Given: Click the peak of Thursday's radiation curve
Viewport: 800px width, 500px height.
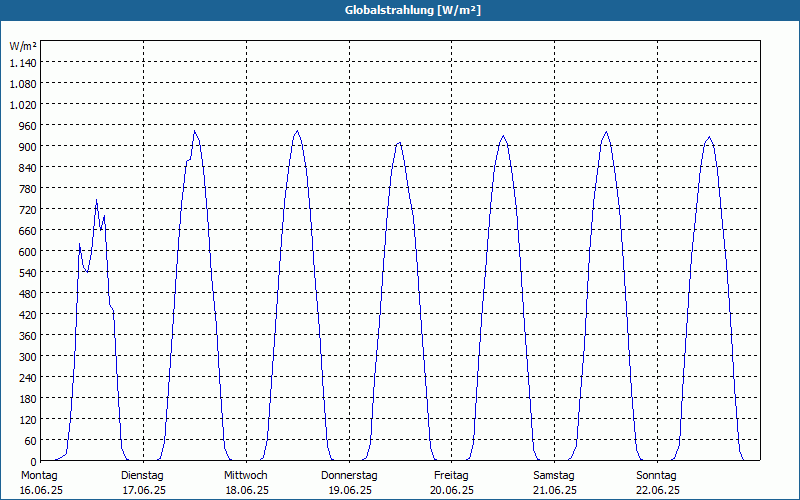Looking at the screenshot, I should point(399,142).
